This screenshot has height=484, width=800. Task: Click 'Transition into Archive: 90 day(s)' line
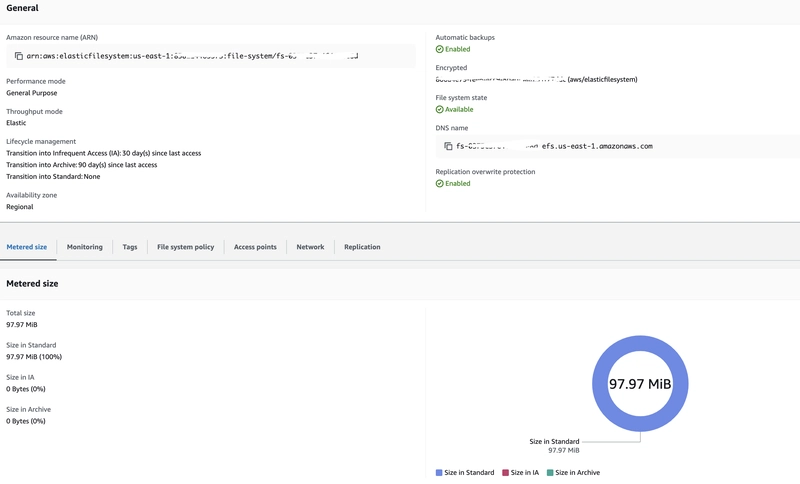[x=82, y=165]
